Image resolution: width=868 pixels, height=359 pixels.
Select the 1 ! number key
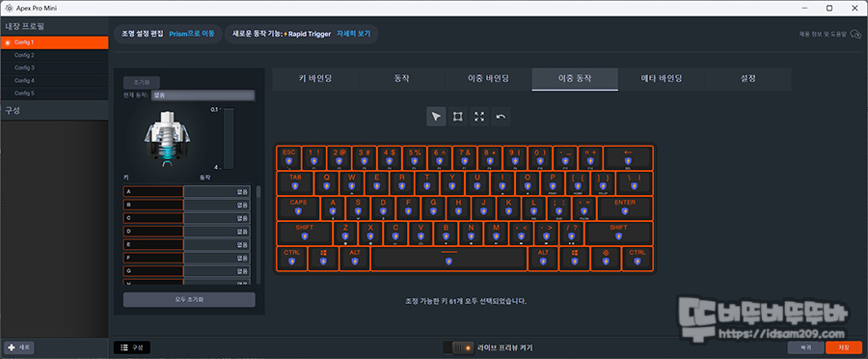pos(313,158)
